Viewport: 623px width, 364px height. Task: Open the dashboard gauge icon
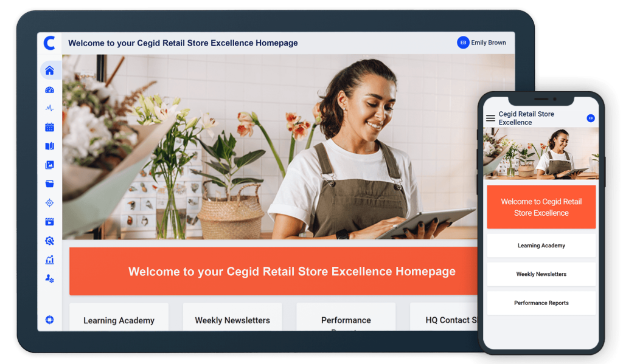click(50, 90)
